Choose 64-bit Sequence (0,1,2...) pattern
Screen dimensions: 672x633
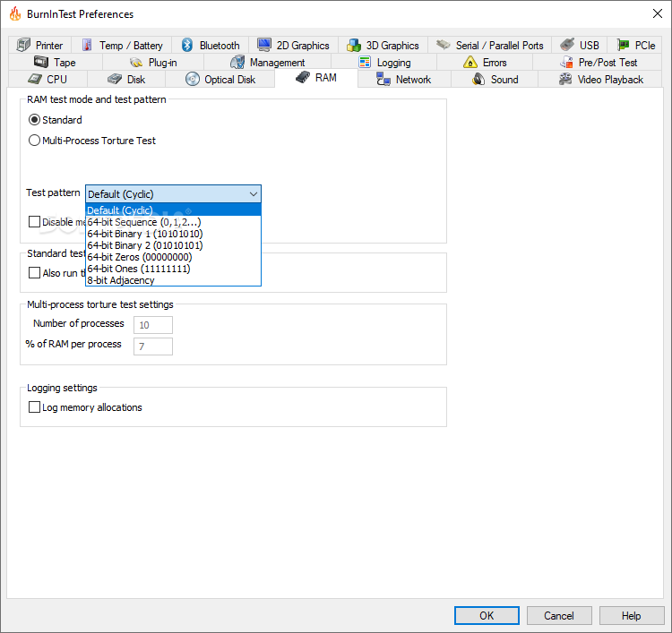click(x=173, y=222)
